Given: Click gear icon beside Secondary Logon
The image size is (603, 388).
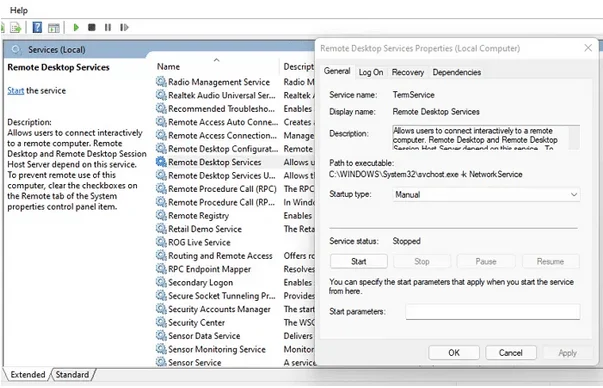Looking at the screenshot, I should tap(161, 282).
